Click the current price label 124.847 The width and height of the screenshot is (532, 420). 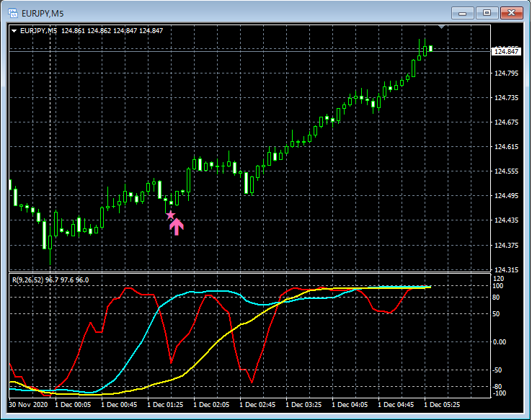click(x=506, y=51)
